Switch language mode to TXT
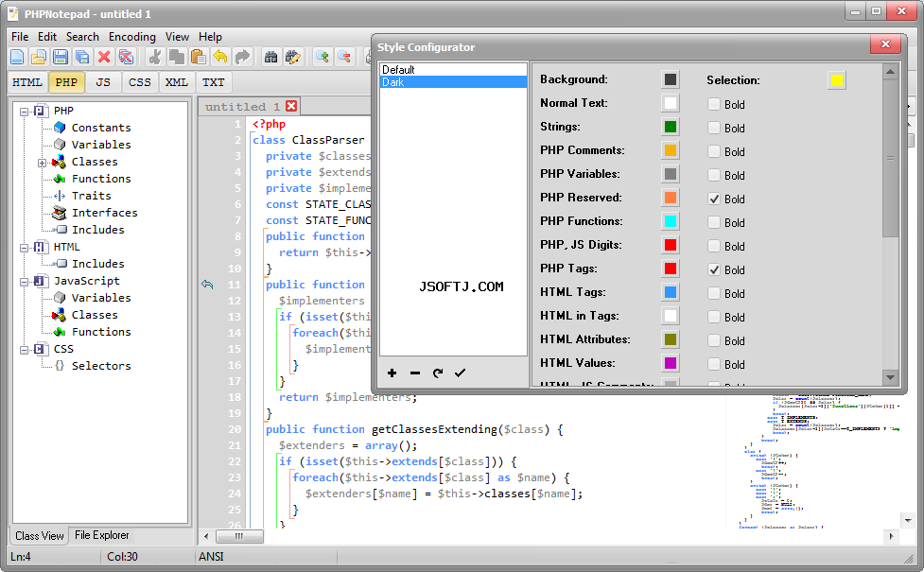Image resolution: width=924 pixels, height=572 pixels. coord(214,82)
